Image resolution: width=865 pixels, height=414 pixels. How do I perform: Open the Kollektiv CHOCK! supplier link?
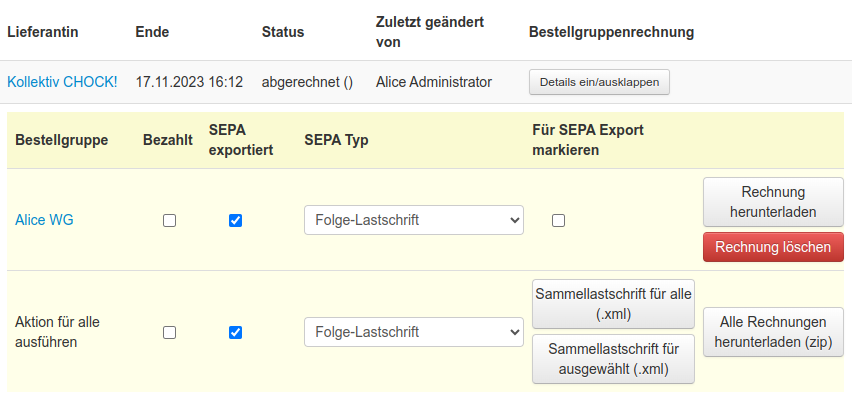point(62,82)
